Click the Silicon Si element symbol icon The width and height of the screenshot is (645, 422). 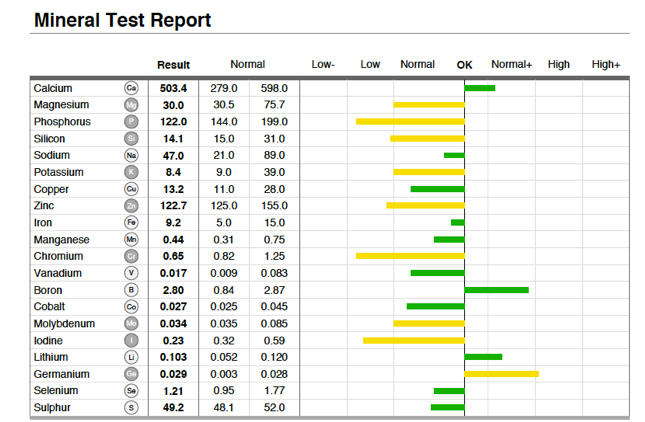[131, 139]
